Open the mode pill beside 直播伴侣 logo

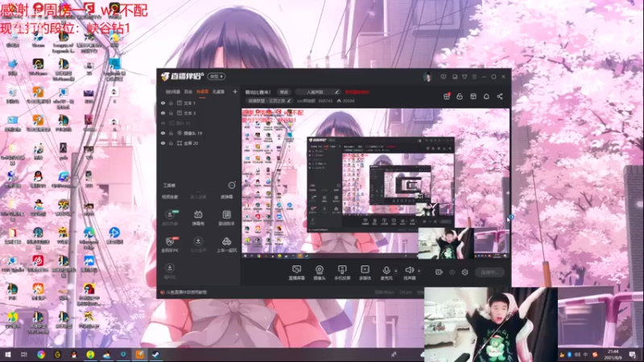[x=217, y=76]
